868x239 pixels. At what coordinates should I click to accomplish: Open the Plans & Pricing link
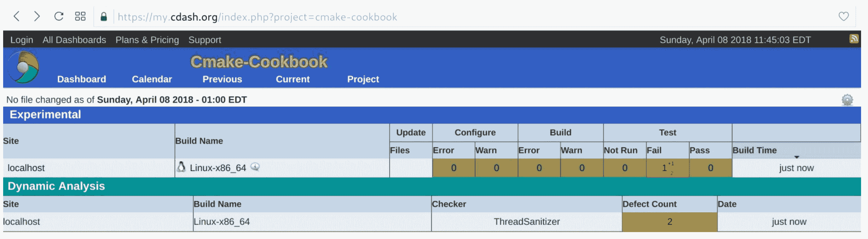click(147, 40)
